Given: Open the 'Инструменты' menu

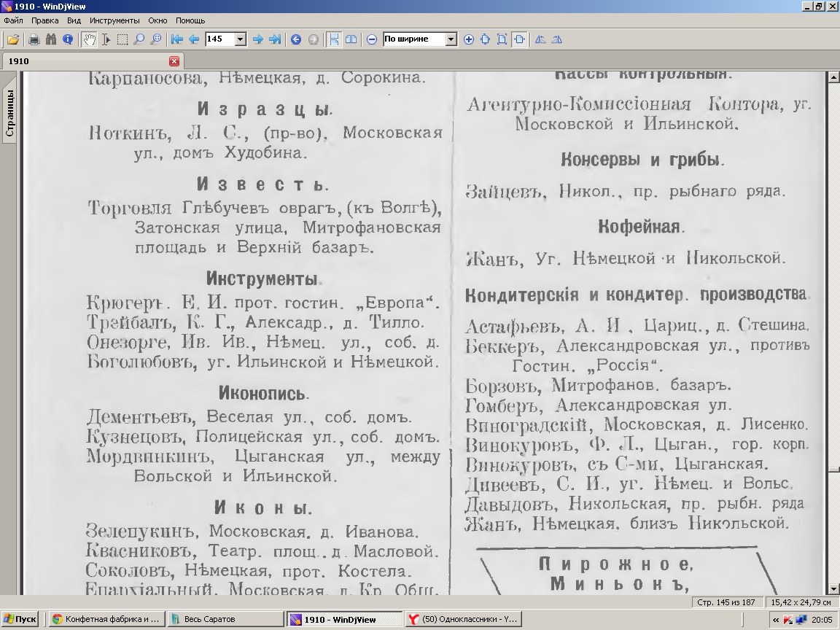Looking at the screenshot, I should (114, 21).
